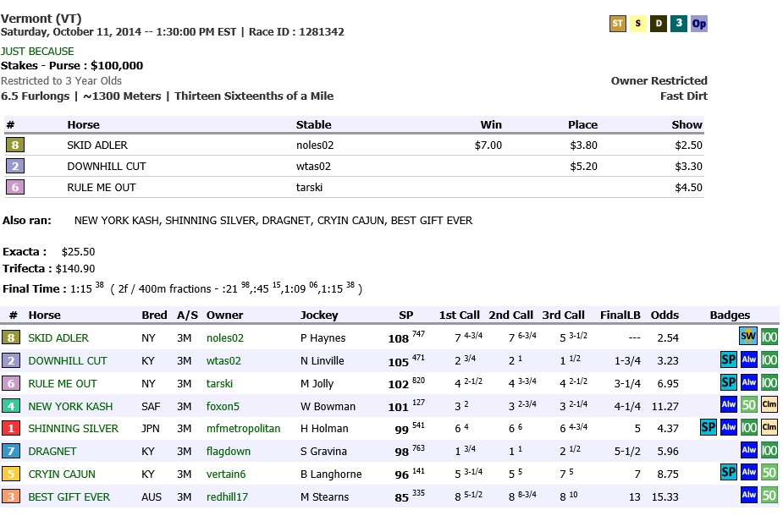Viewport: 783px width, 532px height.
Task: Click post number 5 beside Cryin Cajun
Action: [11, 474]
